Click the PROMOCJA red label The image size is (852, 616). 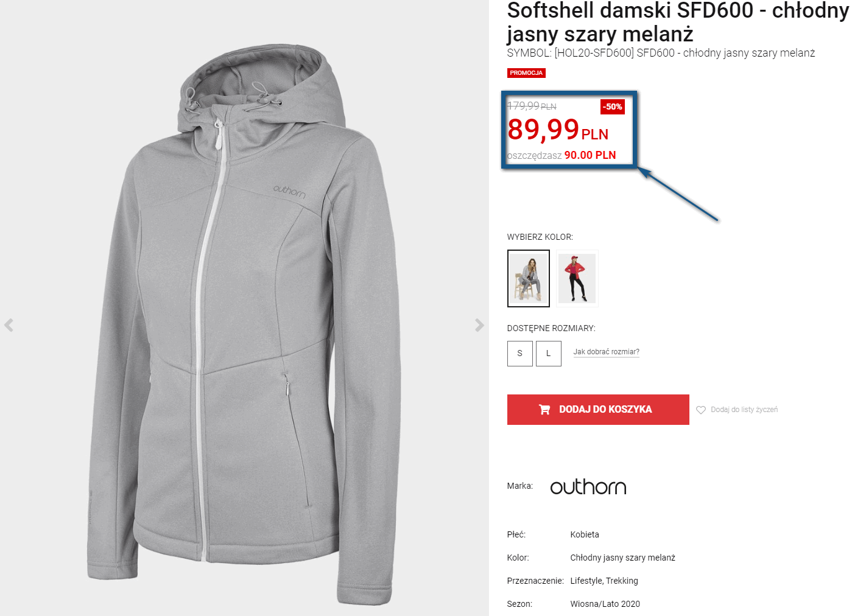(x=526, y=73)
